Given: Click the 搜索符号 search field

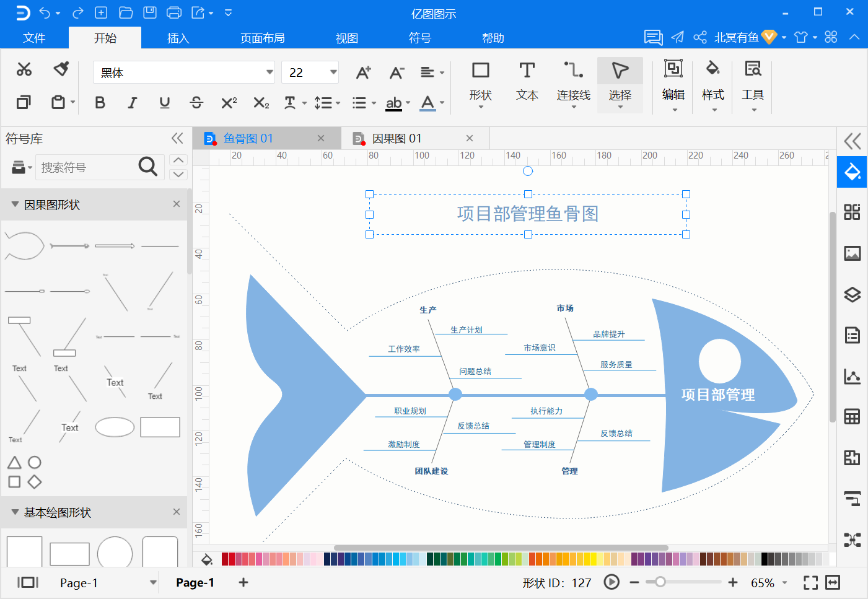Looking at the screenshot, I should (87, 167).
